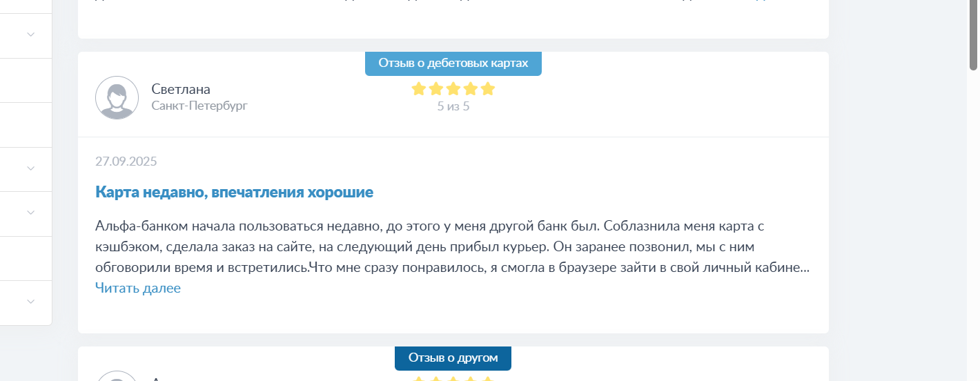Screen dimensions: 980x381
Task: Open review 'Карта недавно, впечатления хорошие'
Action: 234,193
